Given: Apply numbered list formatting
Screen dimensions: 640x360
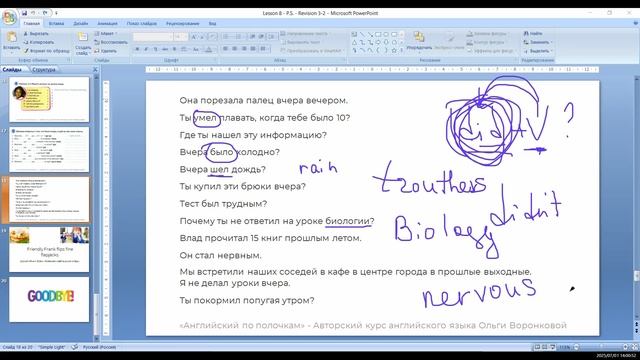Looking at the screenshot, I should [x=239, y=37].
